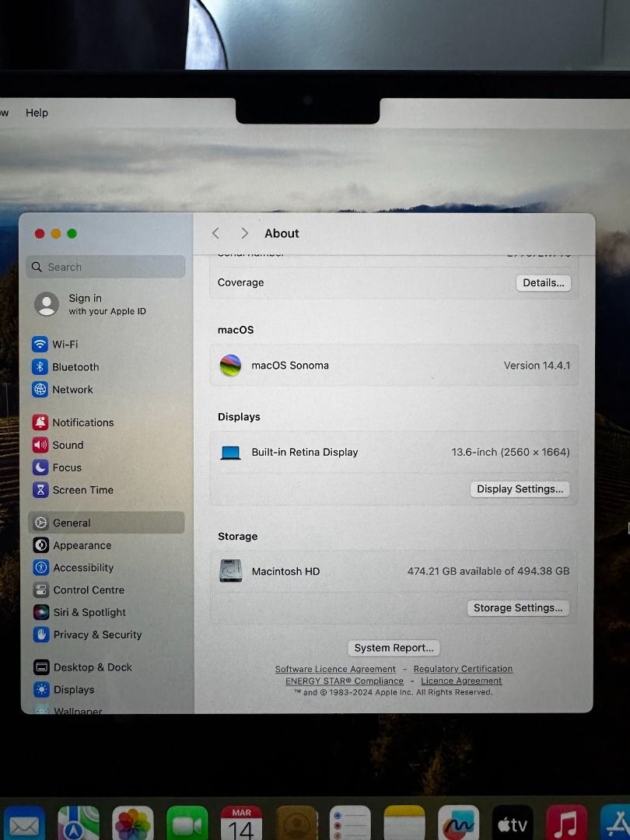This screenshot has height=840, width=630.
Task: Open the Help menu
Action: (37, 113)
